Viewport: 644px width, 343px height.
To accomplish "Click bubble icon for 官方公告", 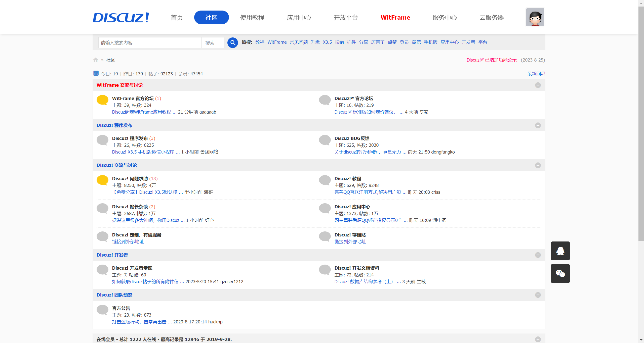I will pyautogui.click(x=103, y=310).
